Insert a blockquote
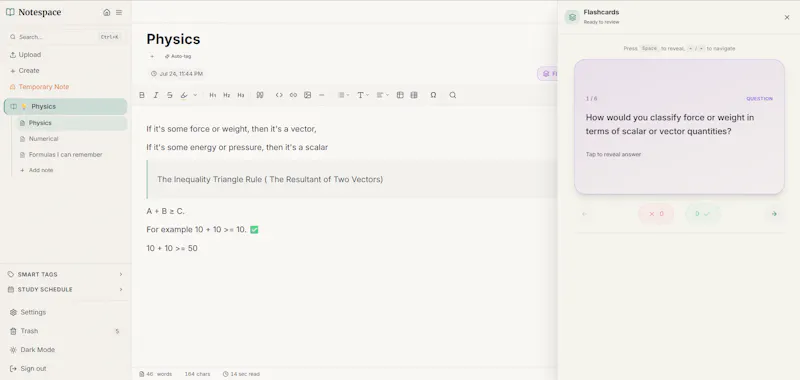Viewport: 800px width, 380px height. tap(260, 95)
